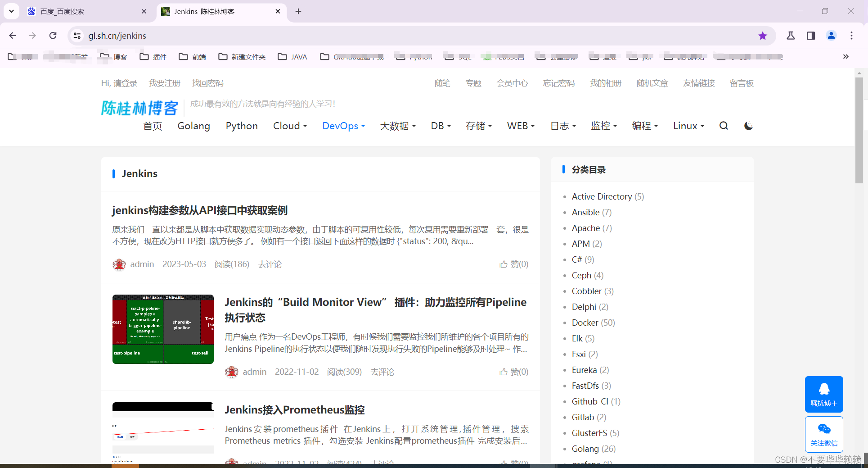Open article jenkins构建参数从API接口中获取案例
868x468 pixels.
[x=200, y=210]
